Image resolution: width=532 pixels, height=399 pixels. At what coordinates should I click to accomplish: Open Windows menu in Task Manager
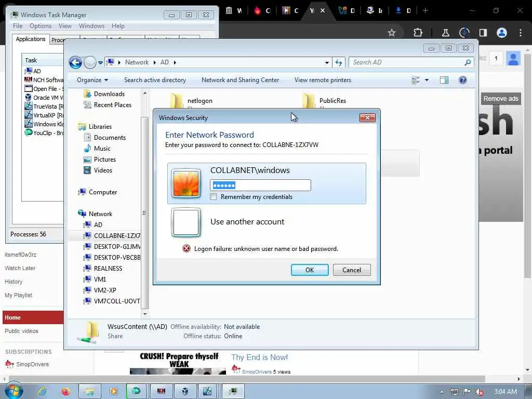click(x=91, y=26)
